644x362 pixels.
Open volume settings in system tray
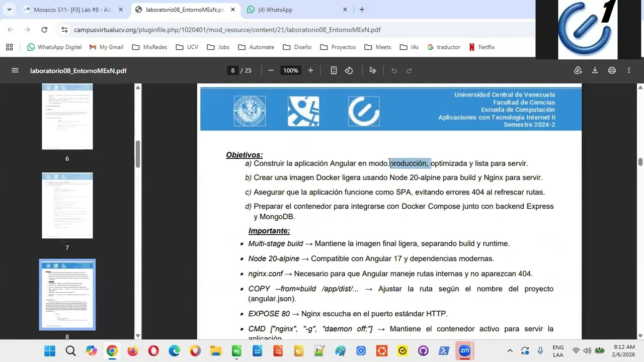pyautogui.click(x=587, y=351)
